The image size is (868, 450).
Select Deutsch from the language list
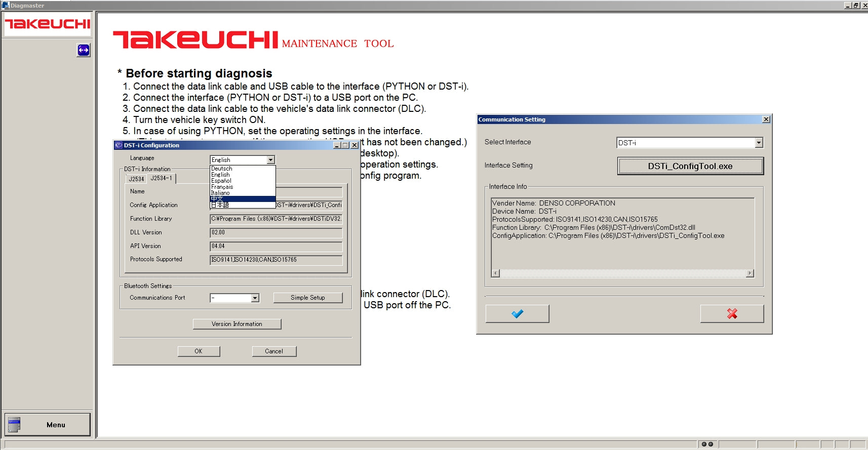(x=222, y=169)
